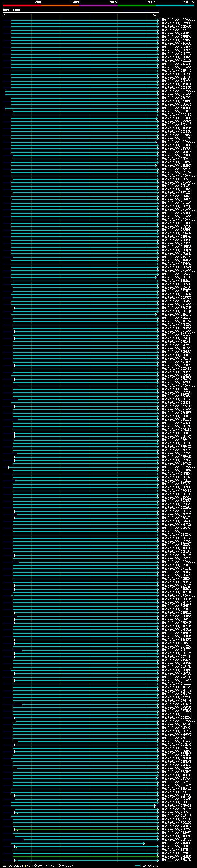Open hit UniRef100_B9V3V1
The height and width of the screenshot is (868, 197).
point(177,122)
